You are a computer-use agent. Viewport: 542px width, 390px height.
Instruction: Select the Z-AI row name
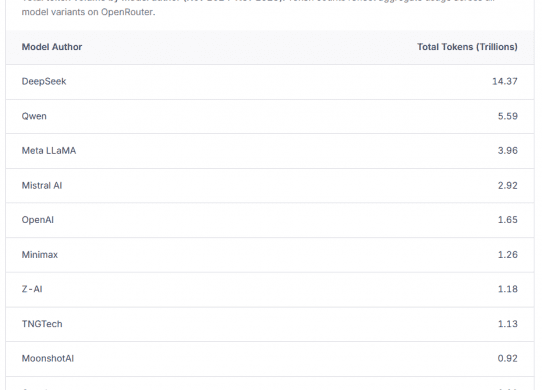(x=32, y=289)
